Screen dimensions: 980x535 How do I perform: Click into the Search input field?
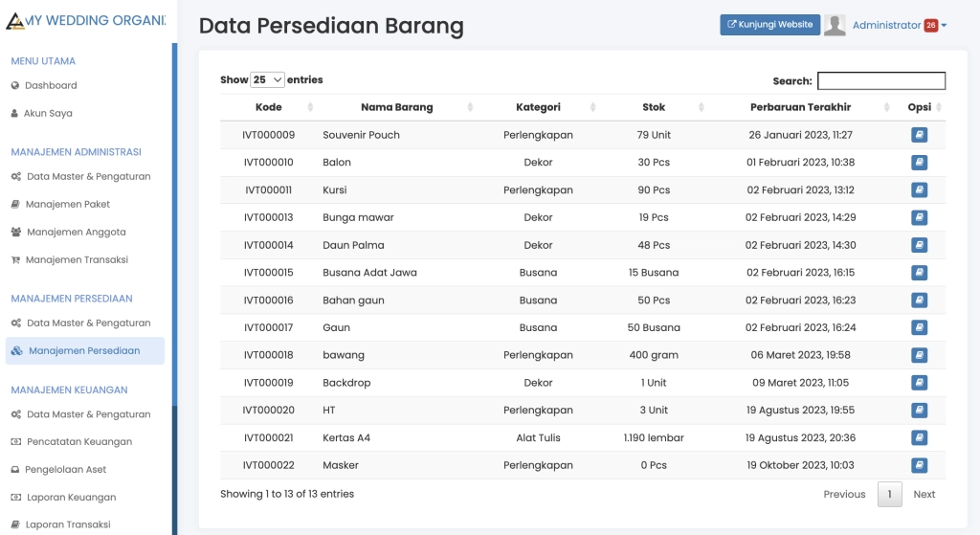point(881,80)
